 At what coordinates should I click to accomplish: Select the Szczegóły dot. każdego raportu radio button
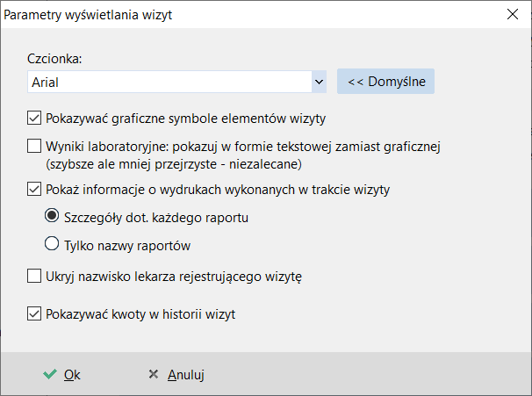click(52, 216)
